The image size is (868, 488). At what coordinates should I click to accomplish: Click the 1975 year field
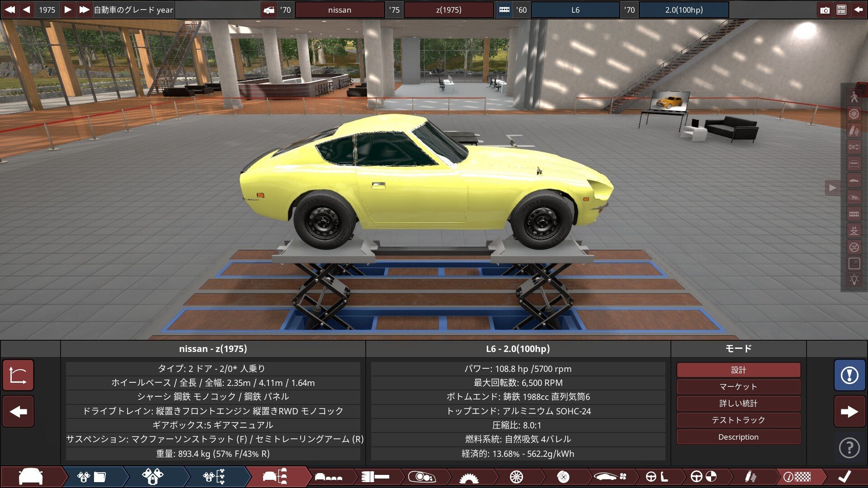tap(47, 9)
